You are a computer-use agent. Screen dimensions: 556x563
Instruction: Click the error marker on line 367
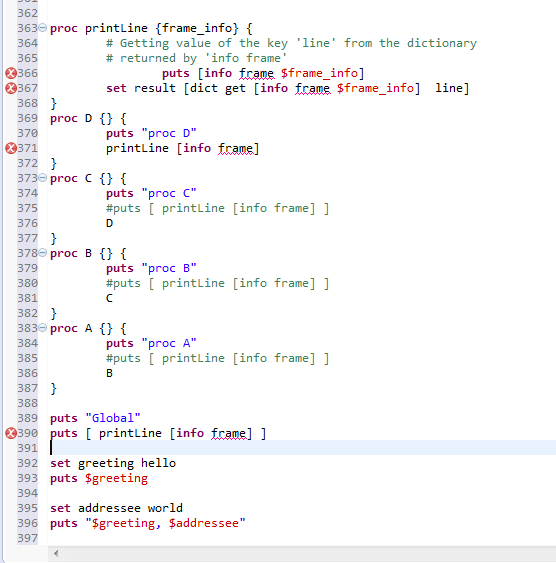[11, 88]
